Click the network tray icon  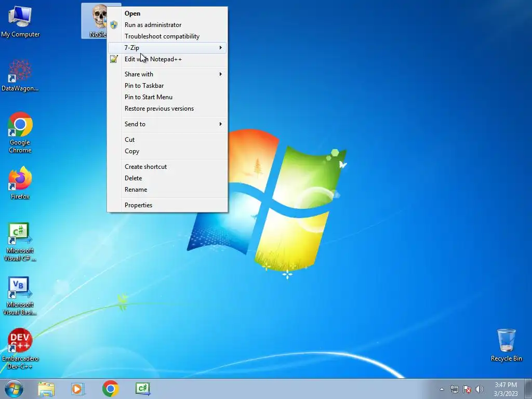click(454, 389)
